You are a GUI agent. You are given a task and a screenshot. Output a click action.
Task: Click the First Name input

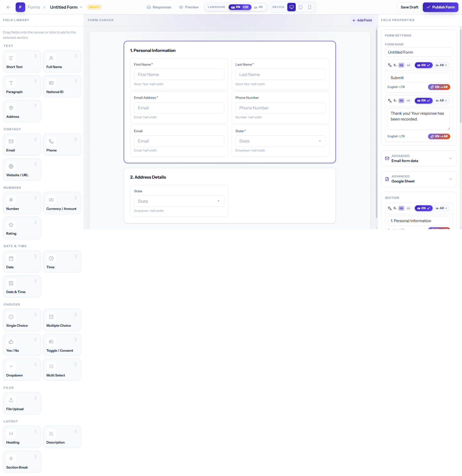pyautogui.click(x=179, y=75)
